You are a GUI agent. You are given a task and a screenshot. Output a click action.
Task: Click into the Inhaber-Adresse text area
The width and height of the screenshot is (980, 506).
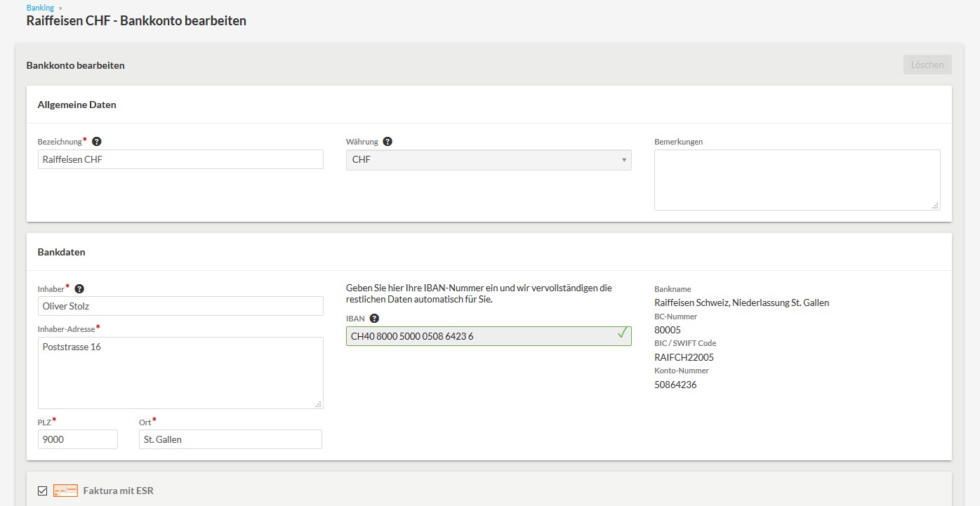pos(180,373)
